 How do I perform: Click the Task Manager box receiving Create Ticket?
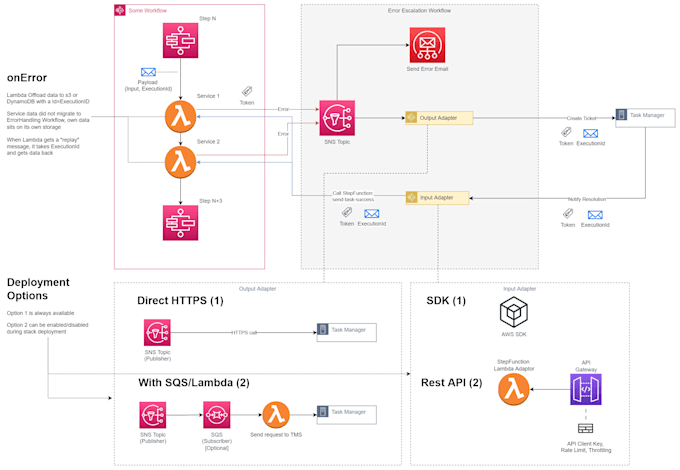pos(645,118)
